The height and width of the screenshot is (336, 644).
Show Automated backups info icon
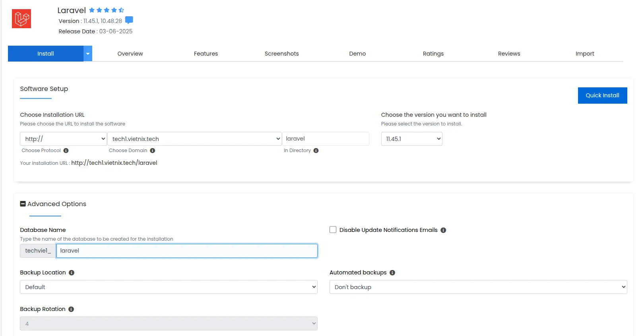(x=392, y=273)
